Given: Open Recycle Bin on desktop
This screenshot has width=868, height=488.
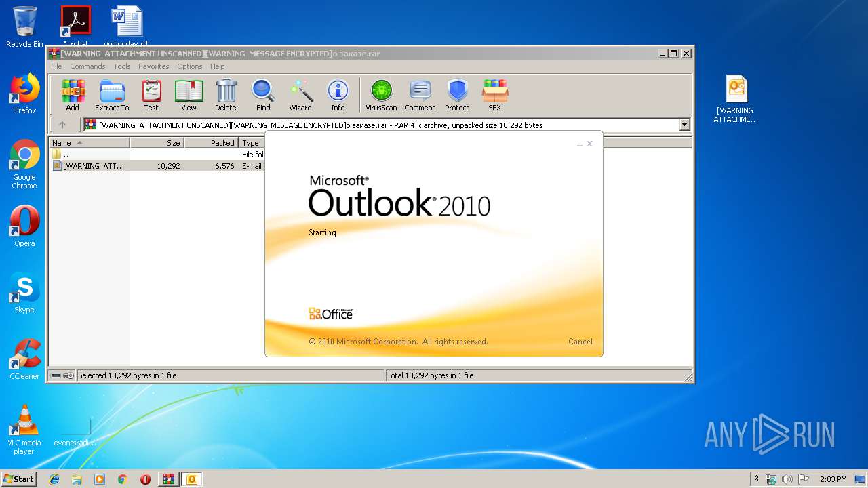Looking at the screenshot, I should pos(24,27).
